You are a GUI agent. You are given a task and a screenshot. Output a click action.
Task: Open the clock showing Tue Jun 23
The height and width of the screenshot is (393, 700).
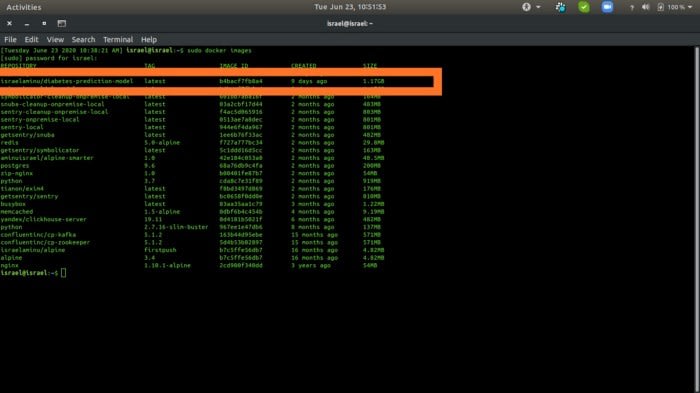tap(350, 7)
